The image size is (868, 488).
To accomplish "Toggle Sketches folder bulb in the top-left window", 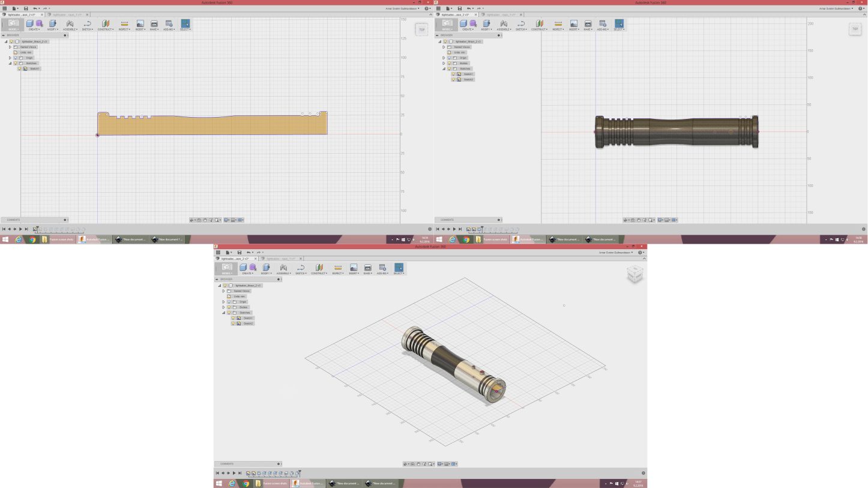I will point(15,63).
